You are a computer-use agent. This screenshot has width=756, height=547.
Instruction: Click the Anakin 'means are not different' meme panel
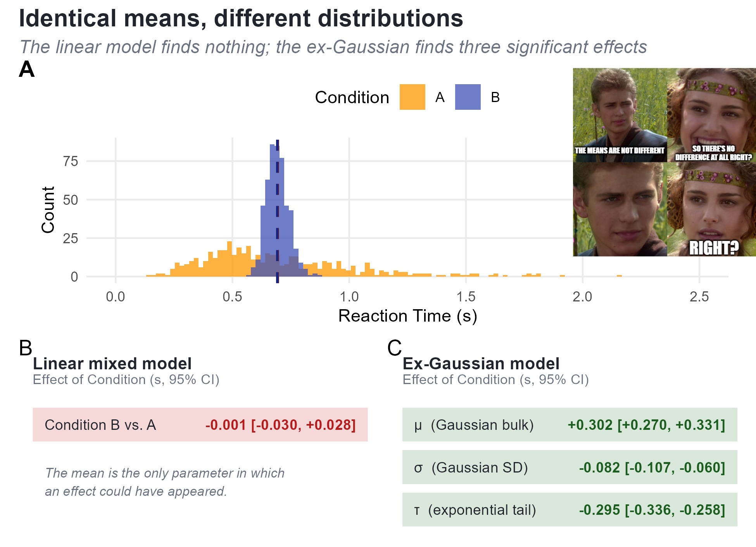620,115
